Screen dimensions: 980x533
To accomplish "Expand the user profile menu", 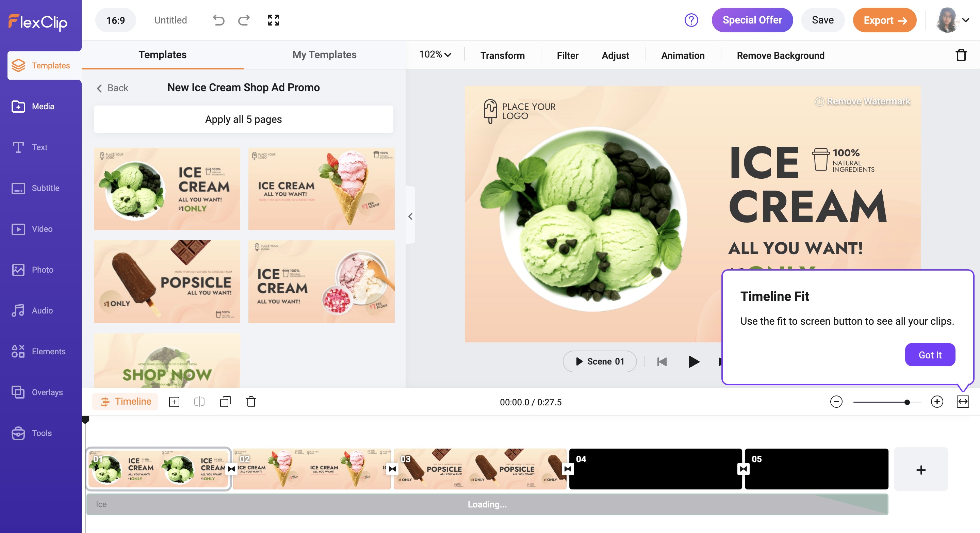I will (x=966, y=20).
